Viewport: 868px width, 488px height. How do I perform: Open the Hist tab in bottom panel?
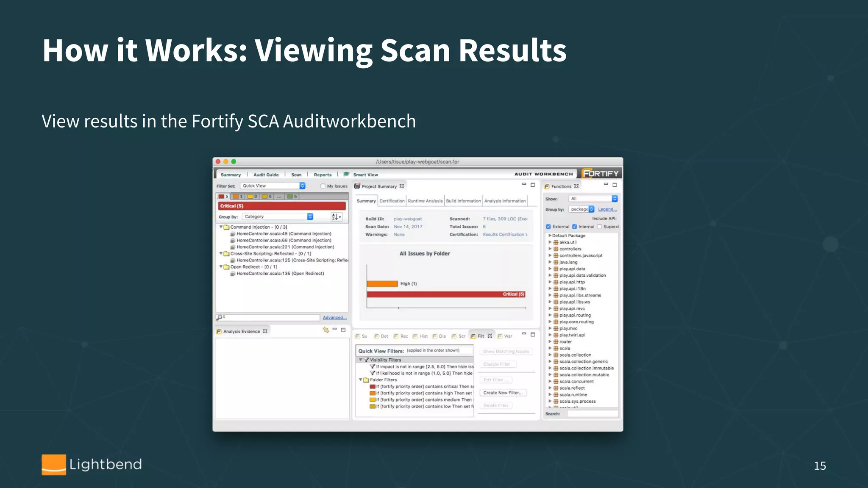(x=420, y=336)
